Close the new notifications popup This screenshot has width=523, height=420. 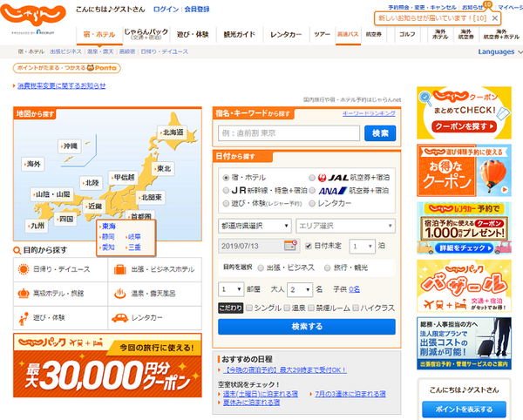point(495,18)
